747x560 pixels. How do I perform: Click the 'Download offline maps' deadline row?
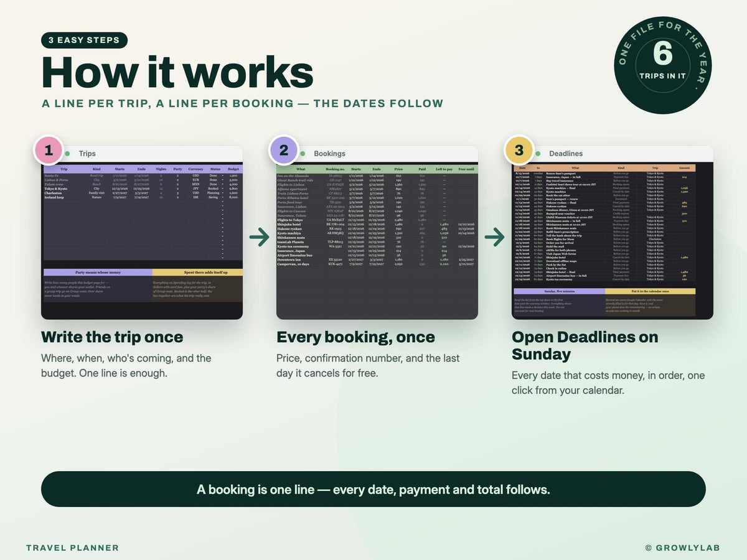(x=604, y=261)
